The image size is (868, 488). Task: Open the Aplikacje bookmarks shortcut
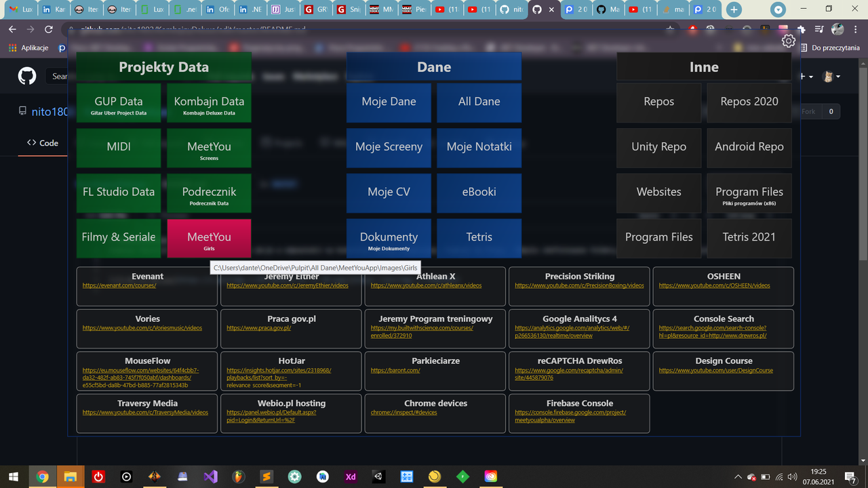point(28,48)
